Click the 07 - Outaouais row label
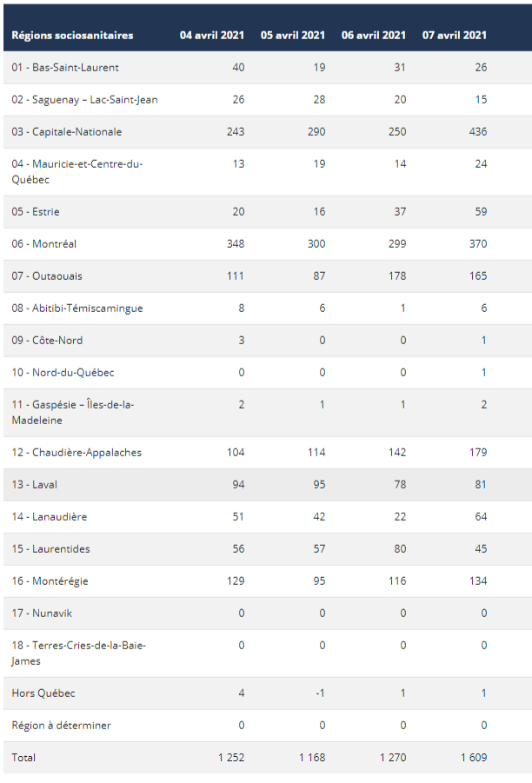Image resolution: width=532 pixels, height=783 pixels. click(x=47, y=276)
